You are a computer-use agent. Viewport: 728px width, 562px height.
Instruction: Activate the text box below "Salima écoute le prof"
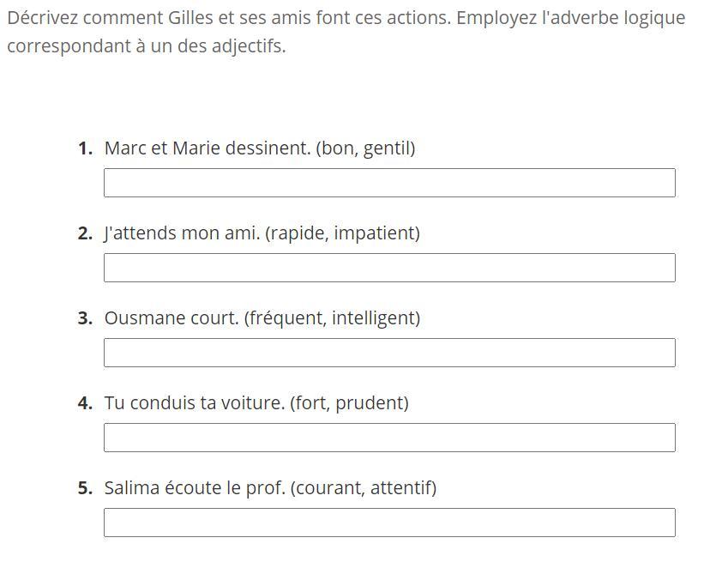coord(389,523)
